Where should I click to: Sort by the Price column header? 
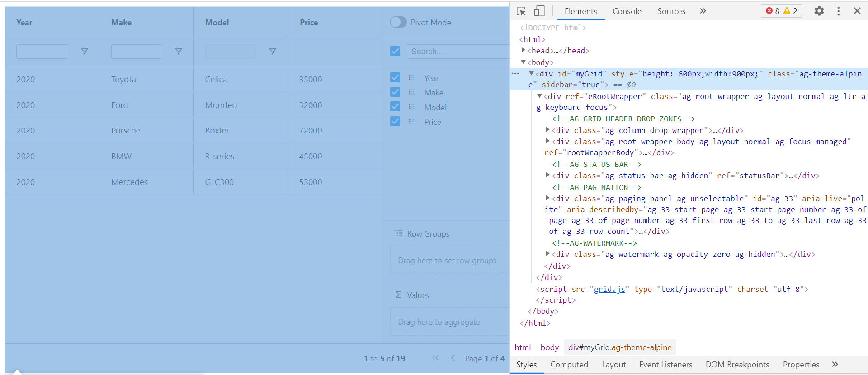309,23
